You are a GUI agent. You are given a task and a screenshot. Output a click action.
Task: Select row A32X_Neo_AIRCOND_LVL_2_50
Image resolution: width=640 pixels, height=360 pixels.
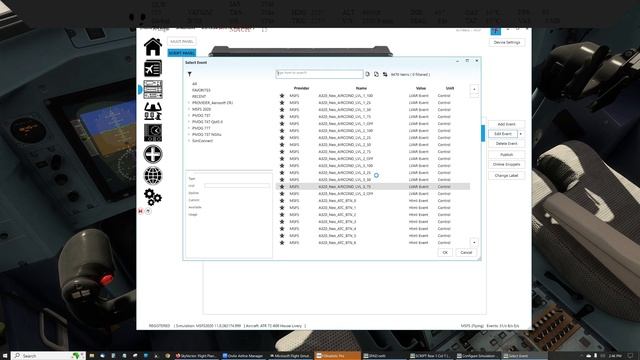click(373, 145)
